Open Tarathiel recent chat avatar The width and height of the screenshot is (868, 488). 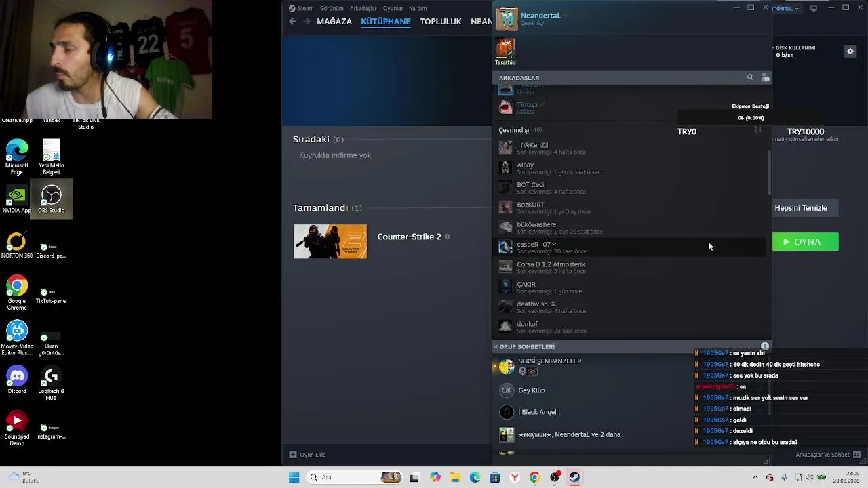[505, 48]
